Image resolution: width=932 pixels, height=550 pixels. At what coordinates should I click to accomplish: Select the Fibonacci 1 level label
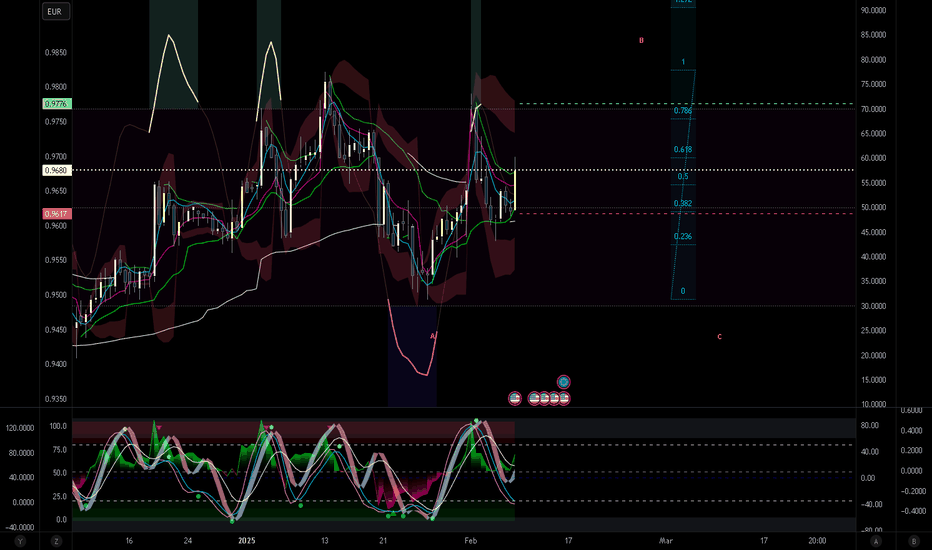tap(683, 62)
